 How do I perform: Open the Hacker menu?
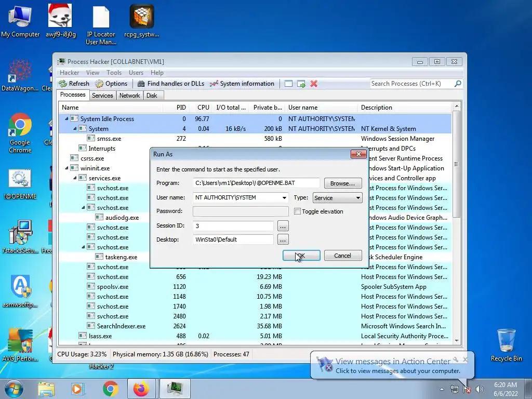69,73
